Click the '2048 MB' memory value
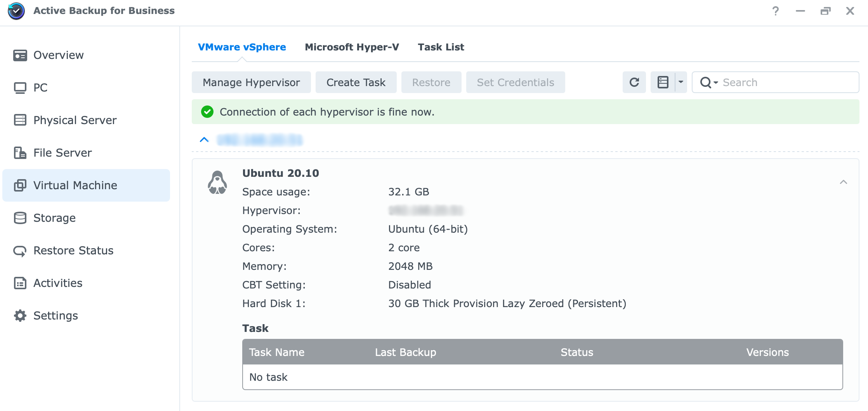The width and height of the screenshot is (868, 411). (410, 266)
